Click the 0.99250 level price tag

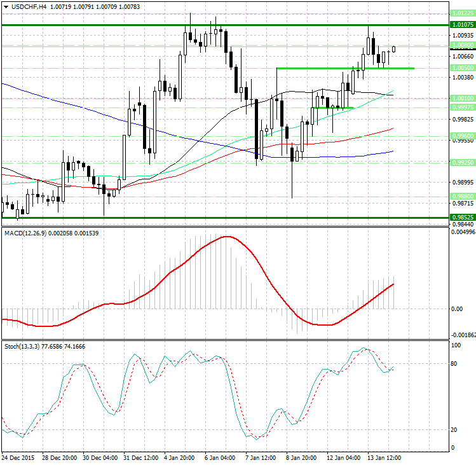click(462, 162)
